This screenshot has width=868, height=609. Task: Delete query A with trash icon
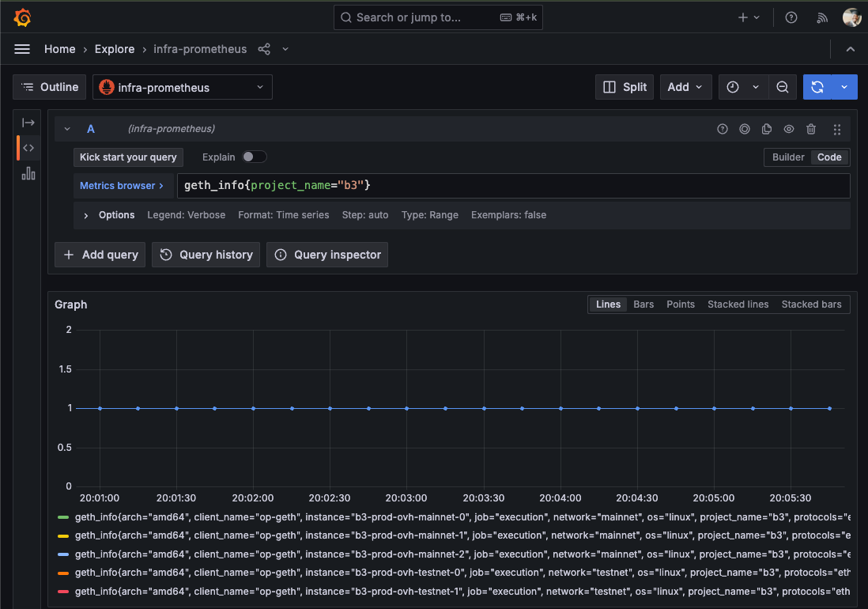point(811,129)
